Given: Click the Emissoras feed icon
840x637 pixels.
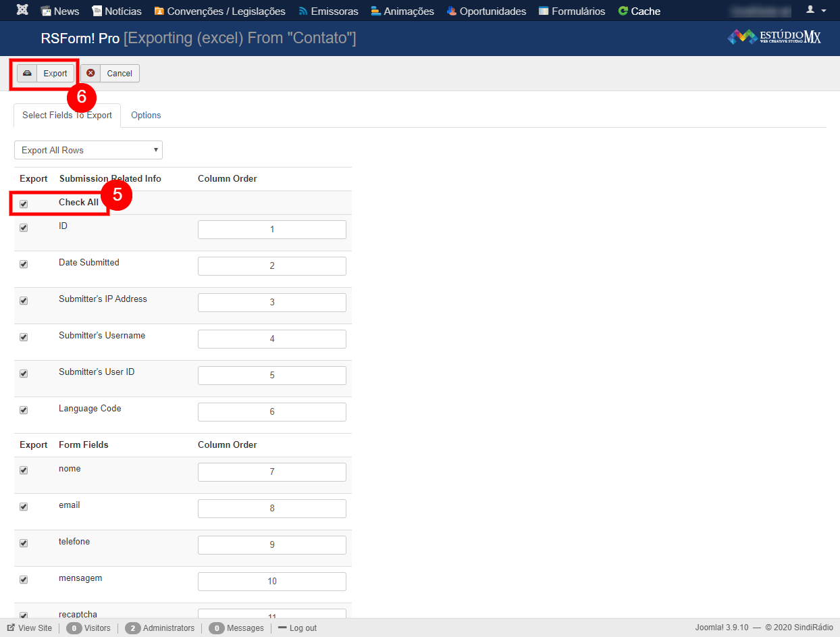Looking at the screenshot, I should pyautogui.click(x=303, y=11).
